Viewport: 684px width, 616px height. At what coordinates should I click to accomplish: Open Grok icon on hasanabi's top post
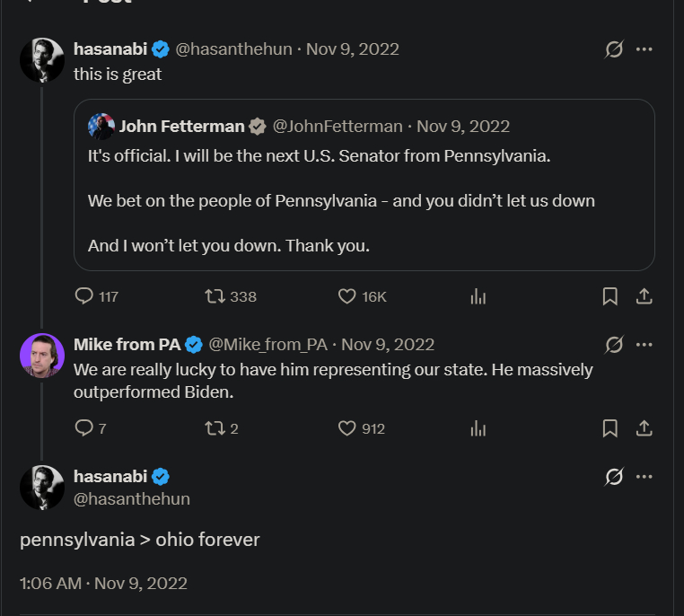pyautogui.click(x=614, y=49)
